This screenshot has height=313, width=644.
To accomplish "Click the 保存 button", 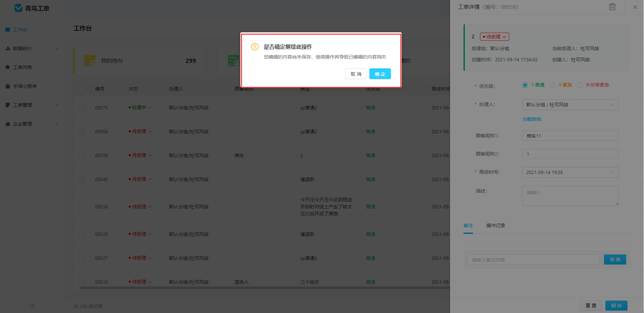I will pyautogui.click(x=616, y=306).
